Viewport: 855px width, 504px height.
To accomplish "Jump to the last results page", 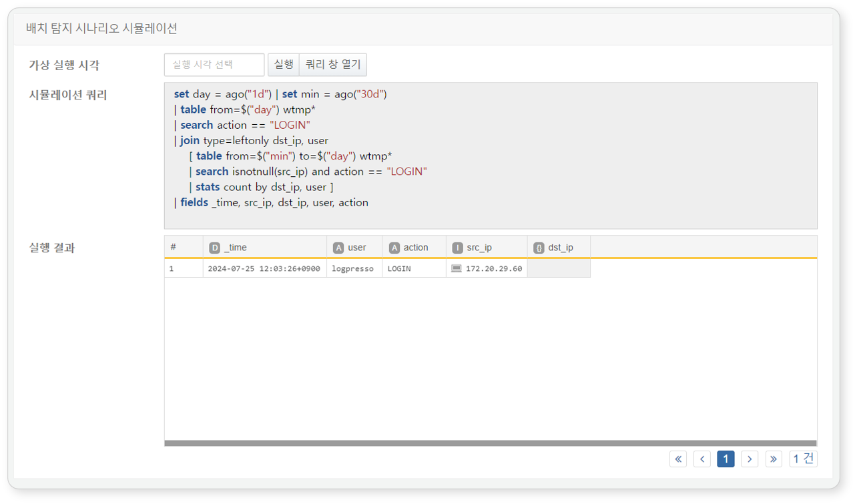I will tap(774, 459).
